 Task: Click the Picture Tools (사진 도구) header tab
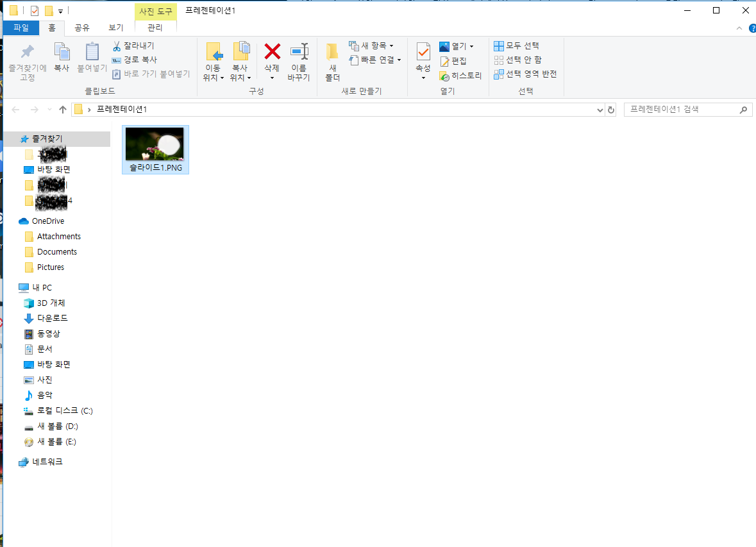[155, 11]
